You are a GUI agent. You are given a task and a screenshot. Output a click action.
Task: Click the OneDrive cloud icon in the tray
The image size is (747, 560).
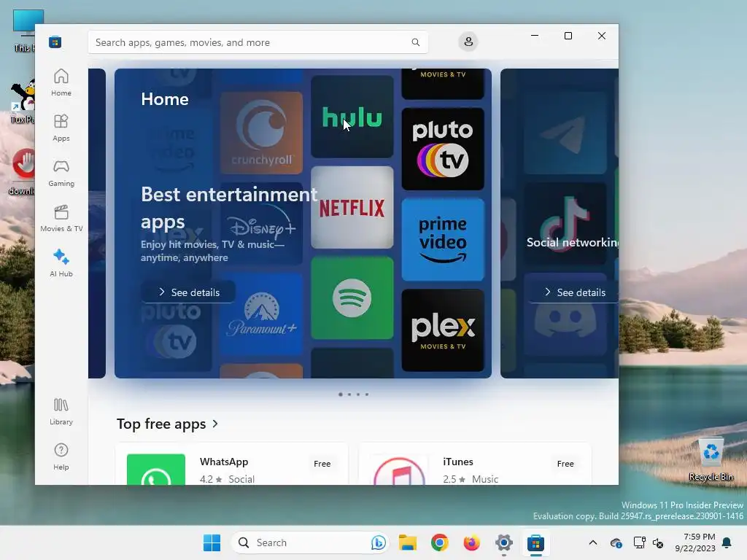click(616, 542)
